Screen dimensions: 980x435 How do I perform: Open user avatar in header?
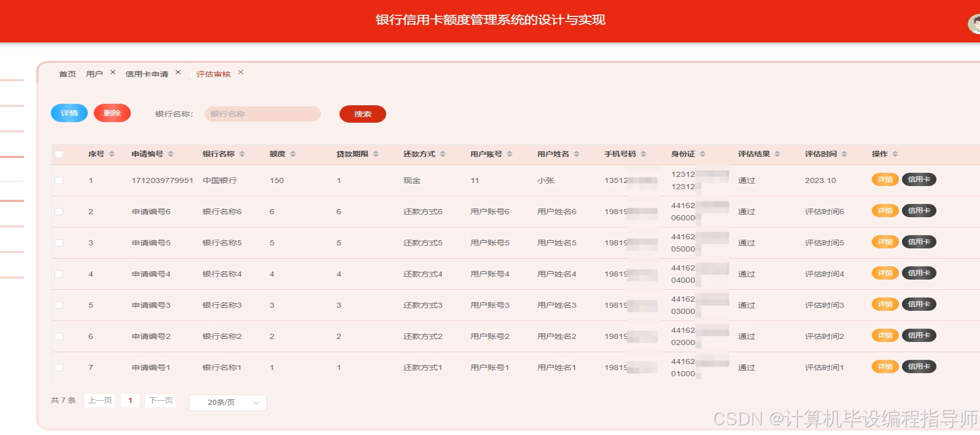click(974, 24)
